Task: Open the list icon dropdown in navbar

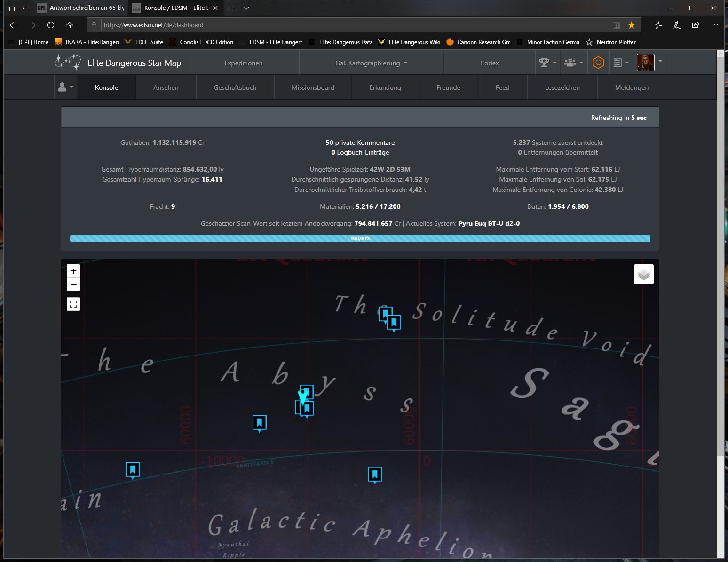Action: tap(621, 63)
